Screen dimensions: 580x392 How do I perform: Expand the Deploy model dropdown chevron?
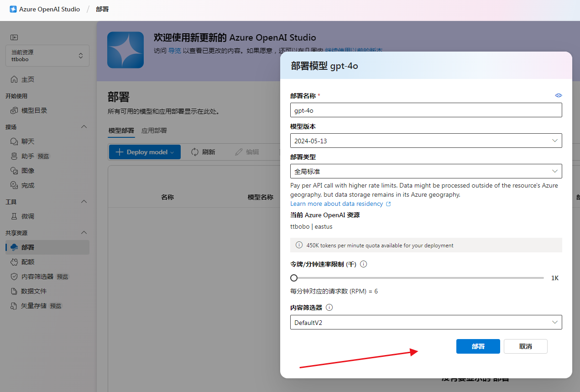(x=172, y=152)
